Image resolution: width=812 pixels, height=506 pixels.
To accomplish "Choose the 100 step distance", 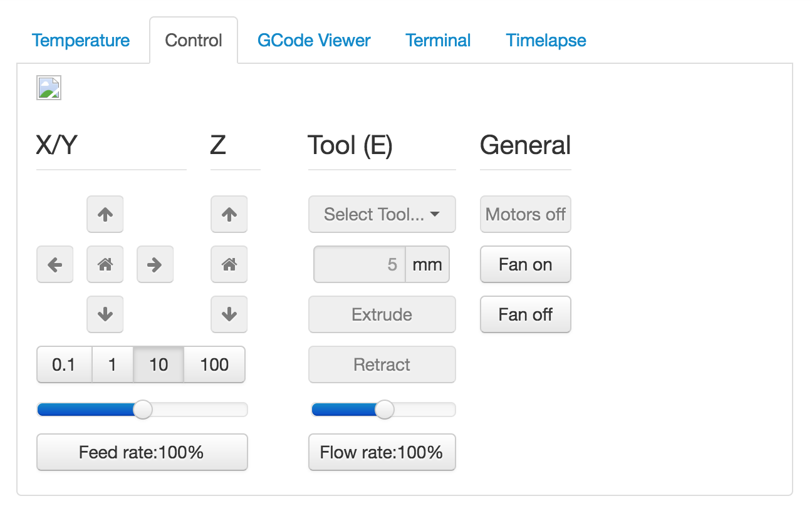I will click(214, 364).
